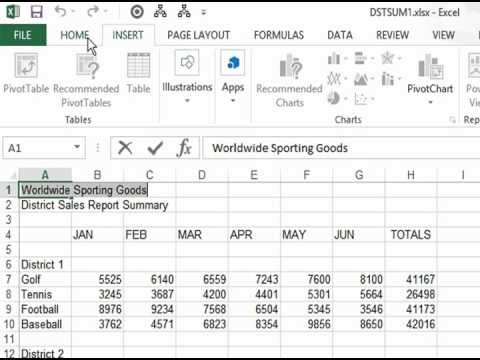Viewport: 480px width, 360px height.
Task: Open the DATA tab
Action: click(x=340, y=35)
